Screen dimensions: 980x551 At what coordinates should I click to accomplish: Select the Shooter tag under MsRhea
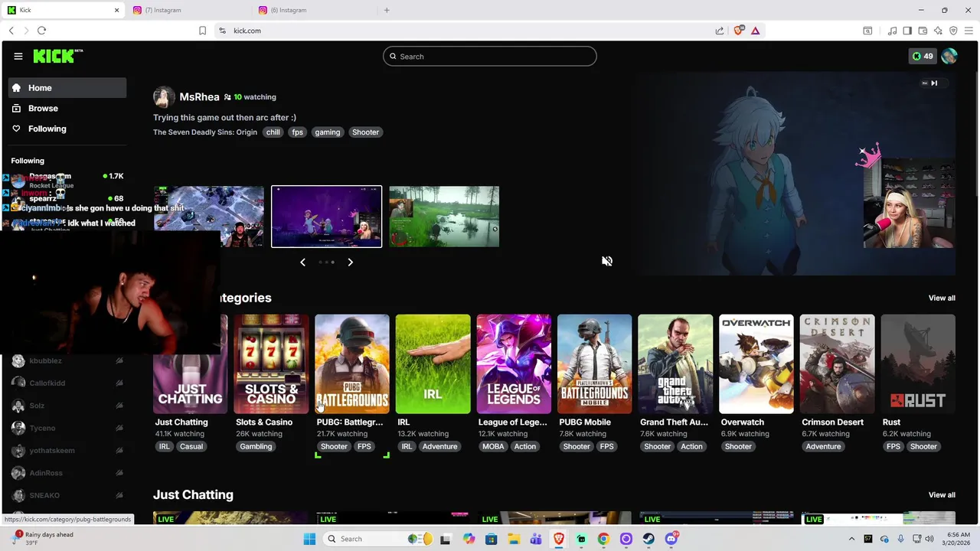pos(365,132)
